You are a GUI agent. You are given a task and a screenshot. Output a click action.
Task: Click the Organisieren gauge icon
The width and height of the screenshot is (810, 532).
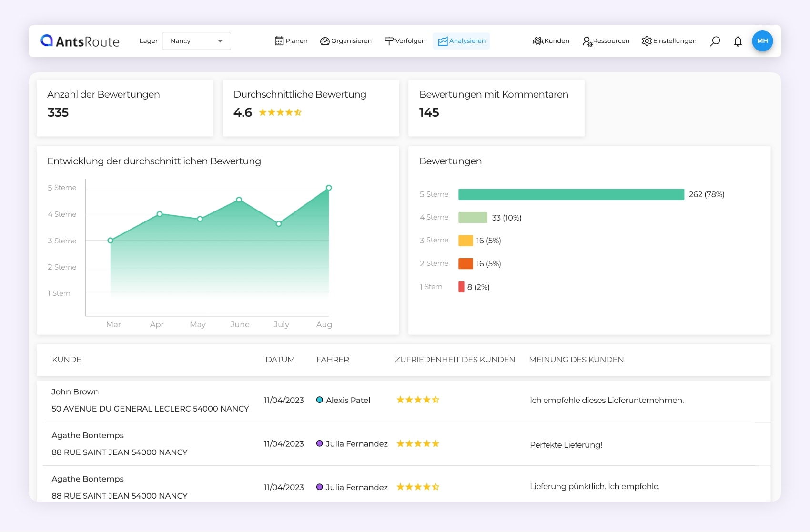click(x=325, y=41)
